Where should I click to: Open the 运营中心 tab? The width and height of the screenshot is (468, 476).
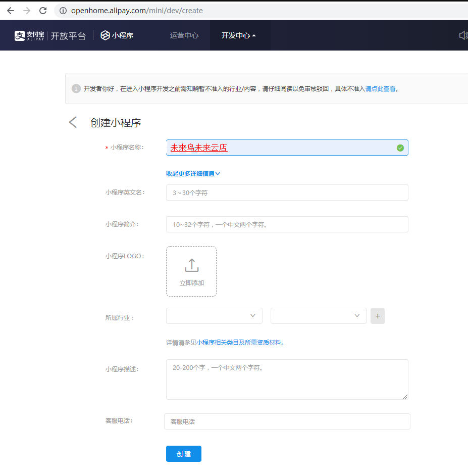[184, 35]
